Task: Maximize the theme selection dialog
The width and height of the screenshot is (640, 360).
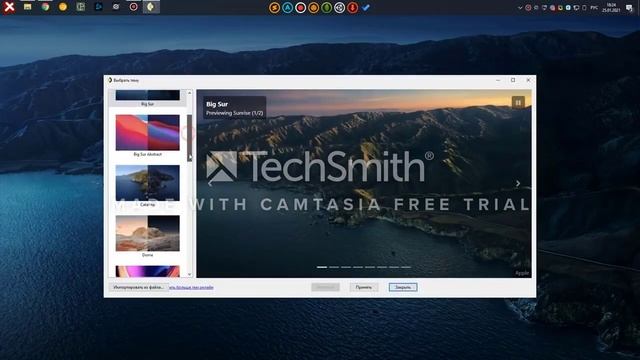Action: (513, 80)
